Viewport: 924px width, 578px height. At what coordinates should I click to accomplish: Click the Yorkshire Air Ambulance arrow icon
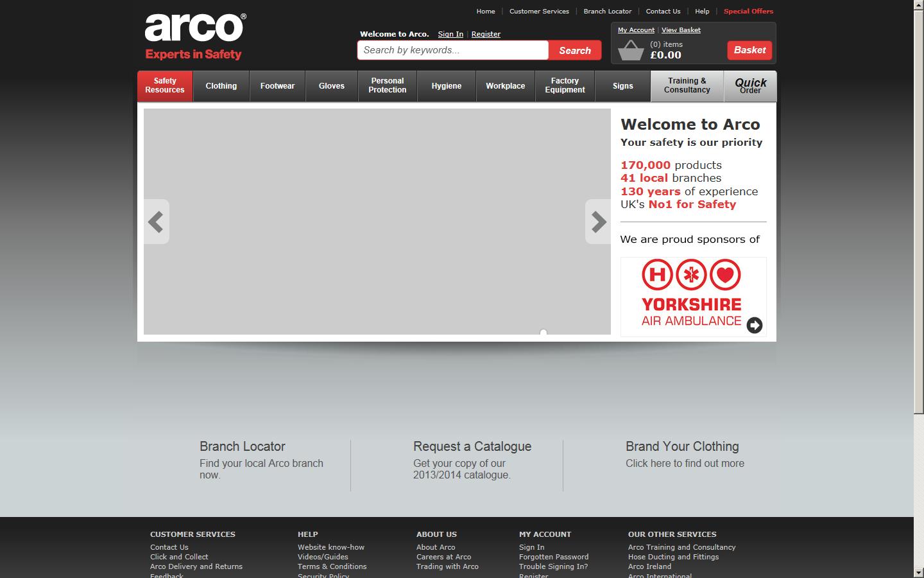coord(755,325)
